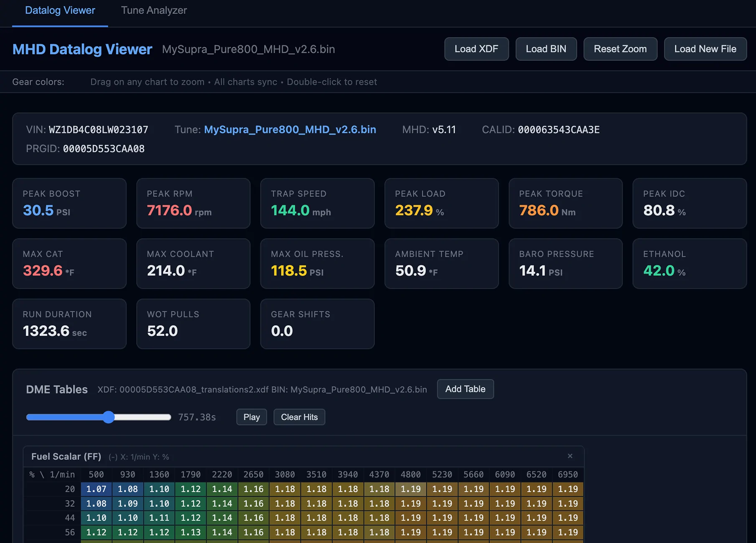Click the highlighted 1.19 cell under 4800
The width and height of the screenshot is (756, 543).
tap(411, 489)
